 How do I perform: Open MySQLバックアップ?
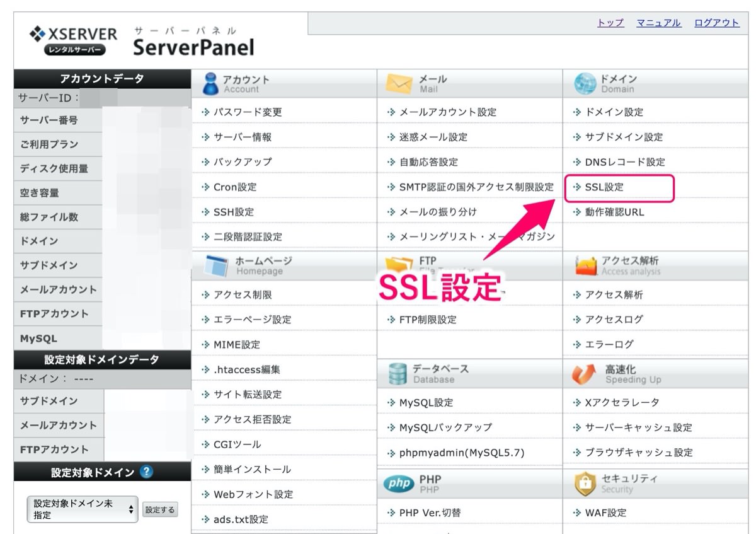[x=445, y=427]
